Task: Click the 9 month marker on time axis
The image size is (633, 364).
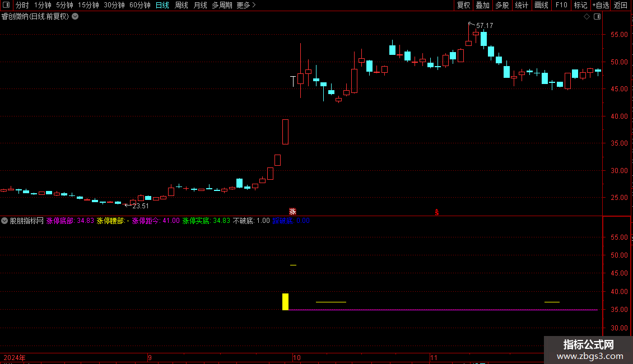Action: tap(150, 358)
